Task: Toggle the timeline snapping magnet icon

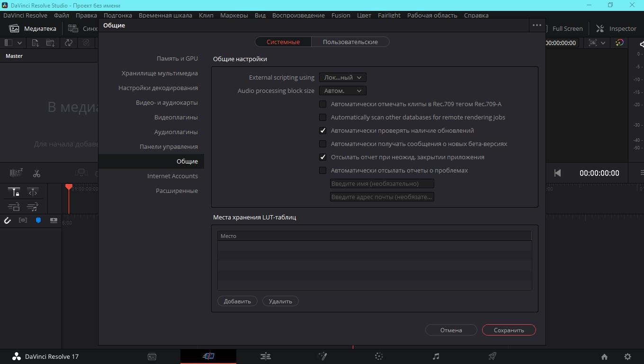Action: point(8,220)
